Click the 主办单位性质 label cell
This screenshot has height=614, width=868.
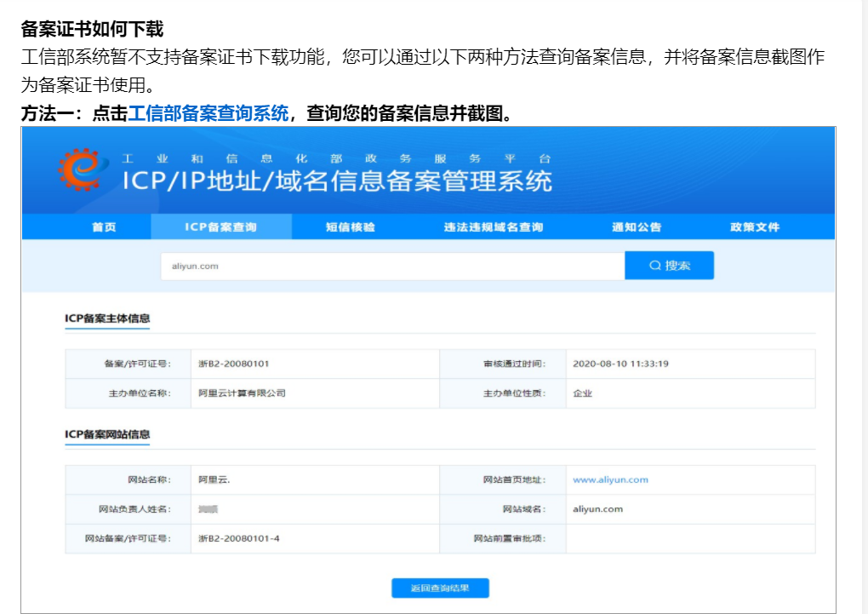(503, 393)
